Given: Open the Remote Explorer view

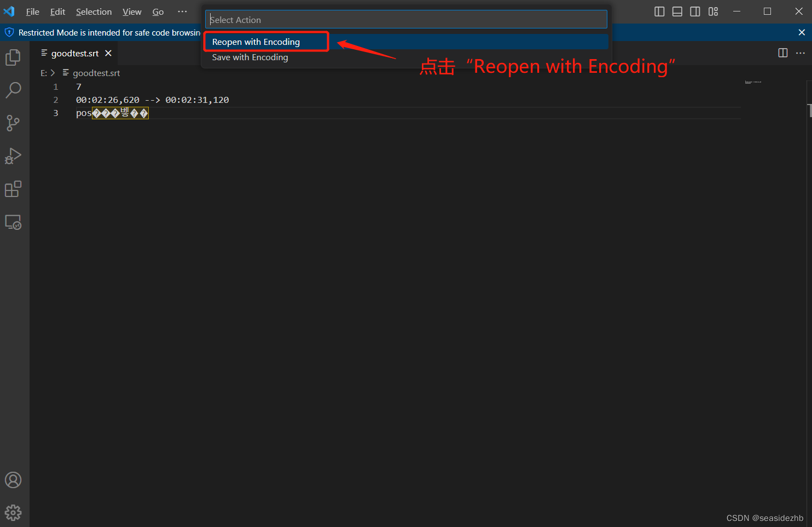Looking at the screenshot, I should [13, 222].
